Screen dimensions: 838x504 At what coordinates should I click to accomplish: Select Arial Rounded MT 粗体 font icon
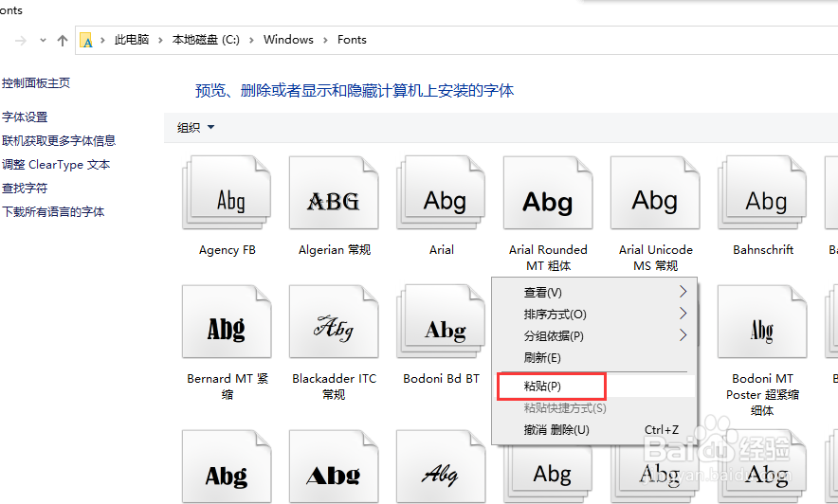click(x=548, y=192)
